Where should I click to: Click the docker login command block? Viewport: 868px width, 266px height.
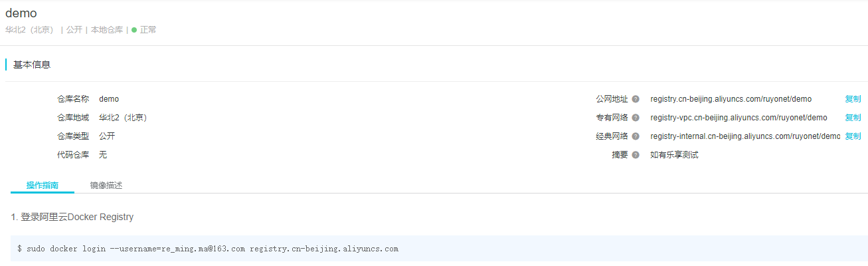[x=439, y=249]
